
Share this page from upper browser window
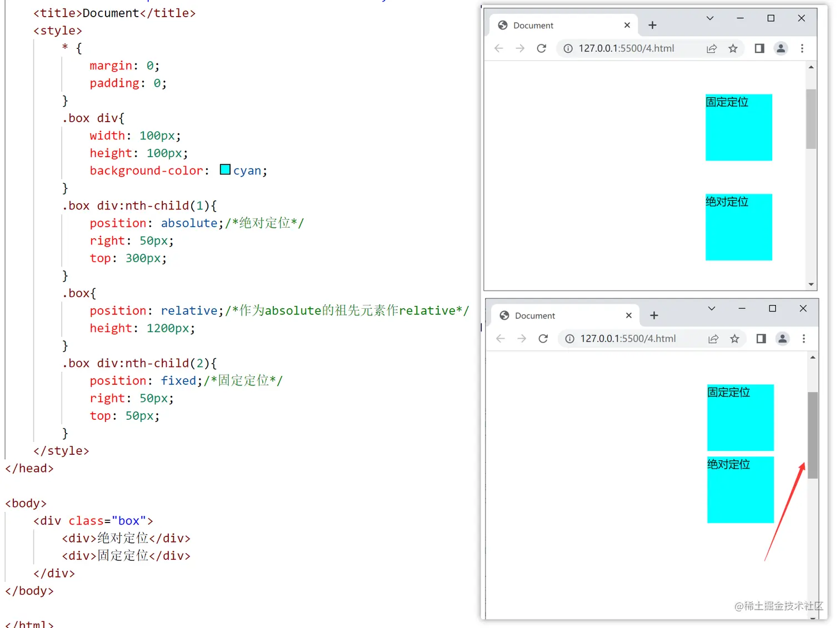pyautogui.click(x=712, y=48)
